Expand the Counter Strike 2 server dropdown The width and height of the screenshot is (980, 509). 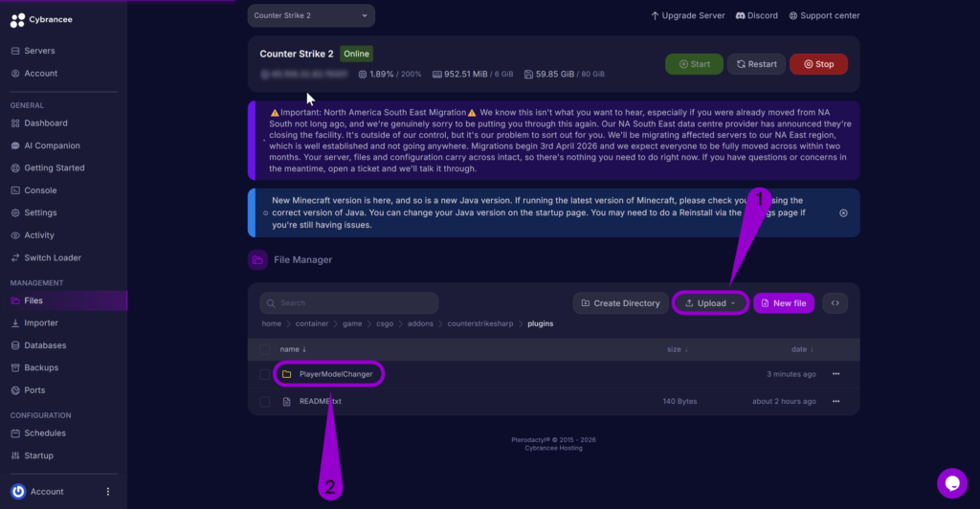pos(311,15)
